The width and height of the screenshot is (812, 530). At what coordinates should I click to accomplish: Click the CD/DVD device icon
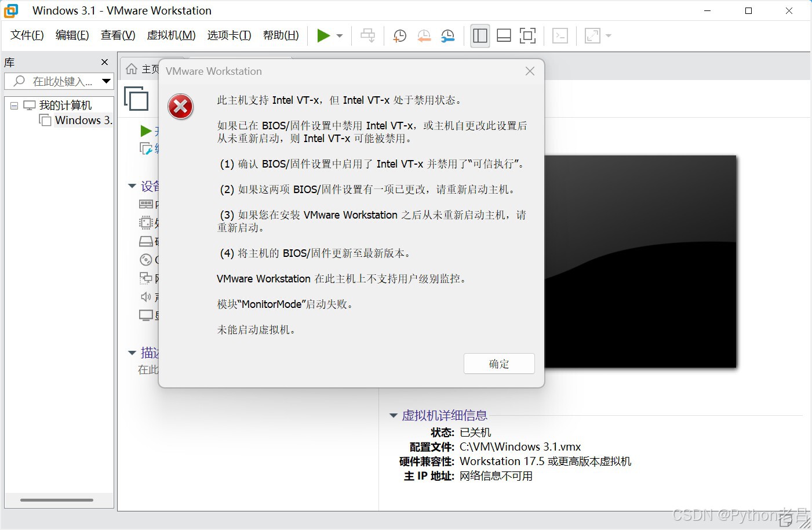(x=146, y=260)
